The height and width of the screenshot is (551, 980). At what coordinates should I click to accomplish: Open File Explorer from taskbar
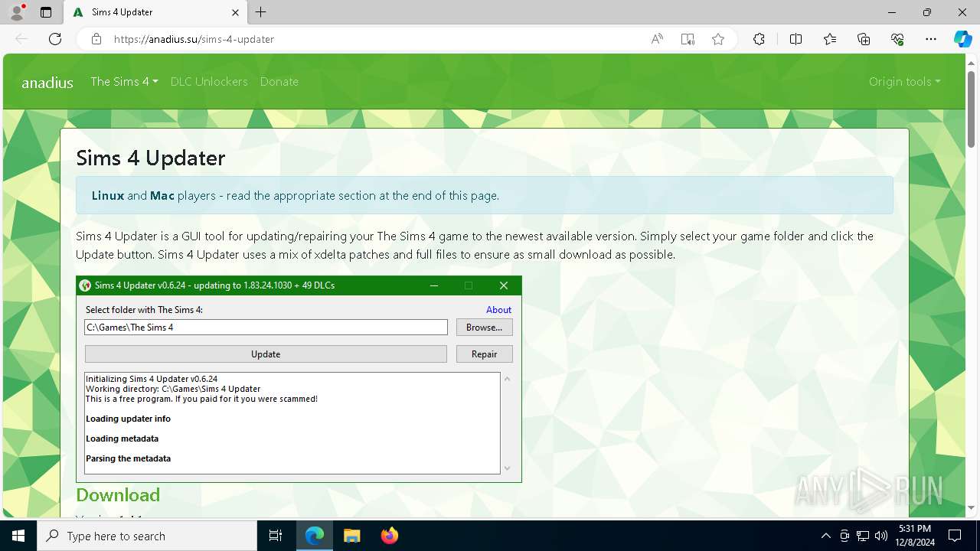click(351, 536)
